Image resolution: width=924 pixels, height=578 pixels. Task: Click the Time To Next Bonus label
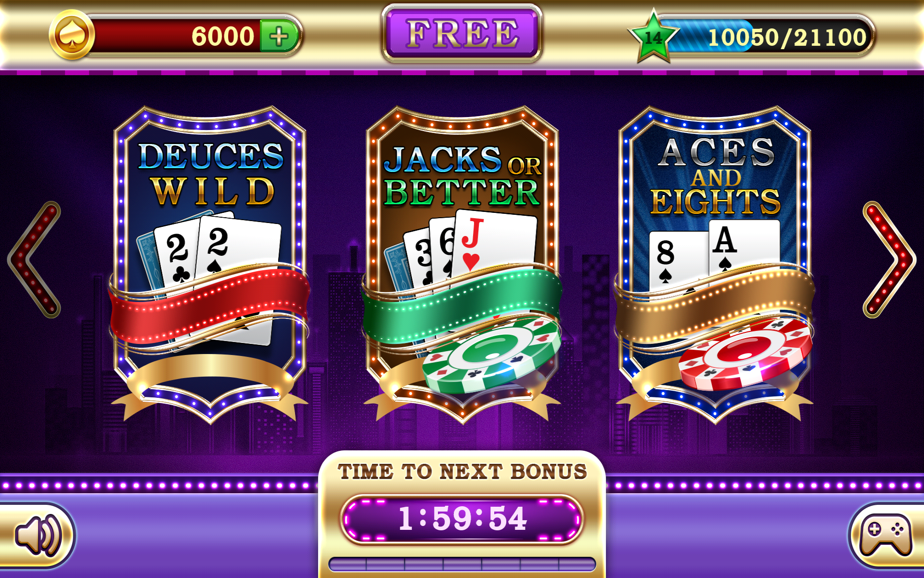point(462,472)
